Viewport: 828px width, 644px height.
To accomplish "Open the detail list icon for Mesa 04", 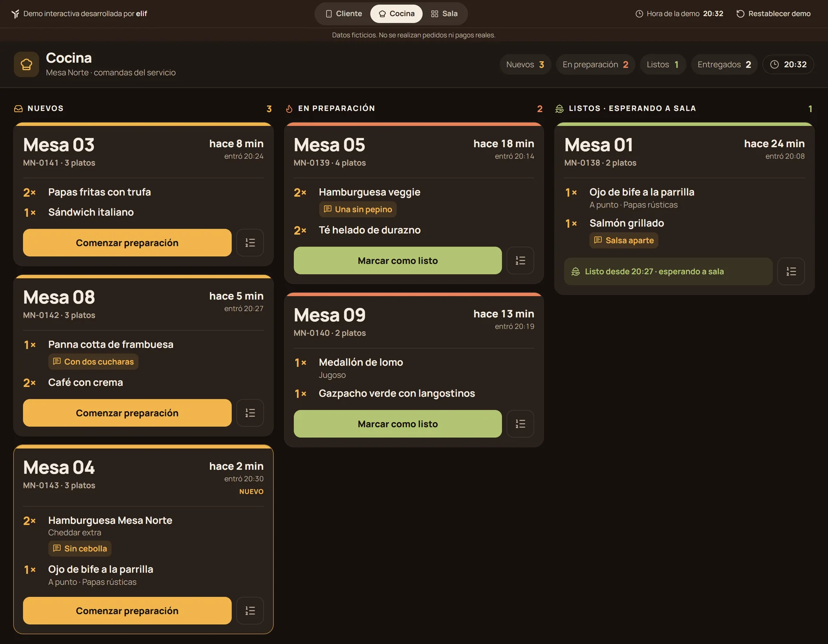I will pyautogui.click(x=250, y=610).
